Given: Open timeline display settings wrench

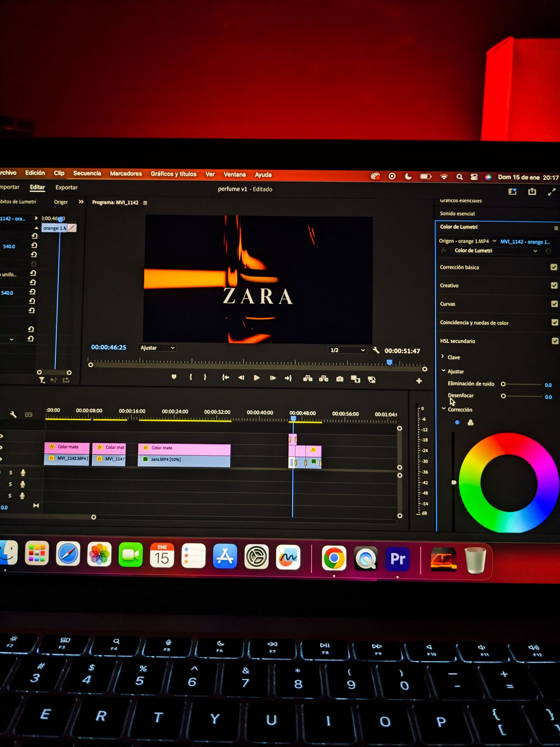Looking at the screenshot, I should 13,414.
